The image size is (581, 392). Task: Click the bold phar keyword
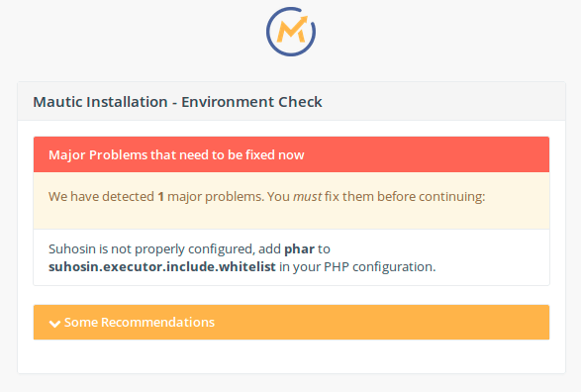(x=299, y=249)
